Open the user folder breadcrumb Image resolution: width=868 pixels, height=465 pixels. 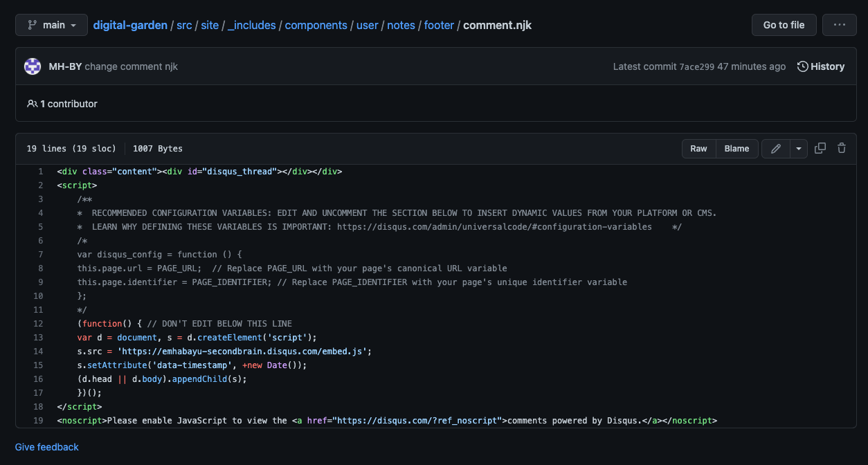click(368, 25)
